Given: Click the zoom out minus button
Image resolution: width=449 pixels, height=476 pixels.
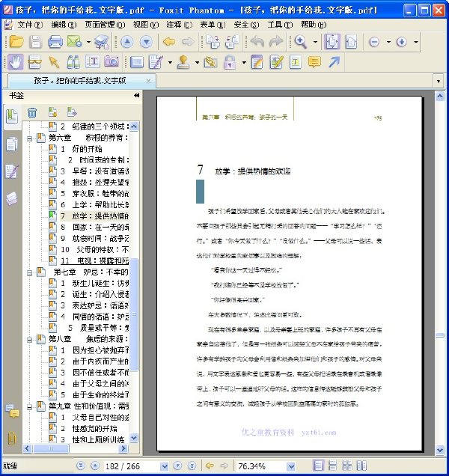Looking at the screenshot, I should [374, 42].
